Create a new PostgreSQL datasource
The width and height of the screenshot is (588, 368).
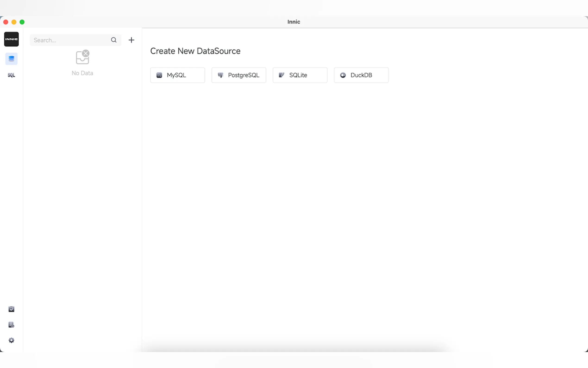click(238, 75)
